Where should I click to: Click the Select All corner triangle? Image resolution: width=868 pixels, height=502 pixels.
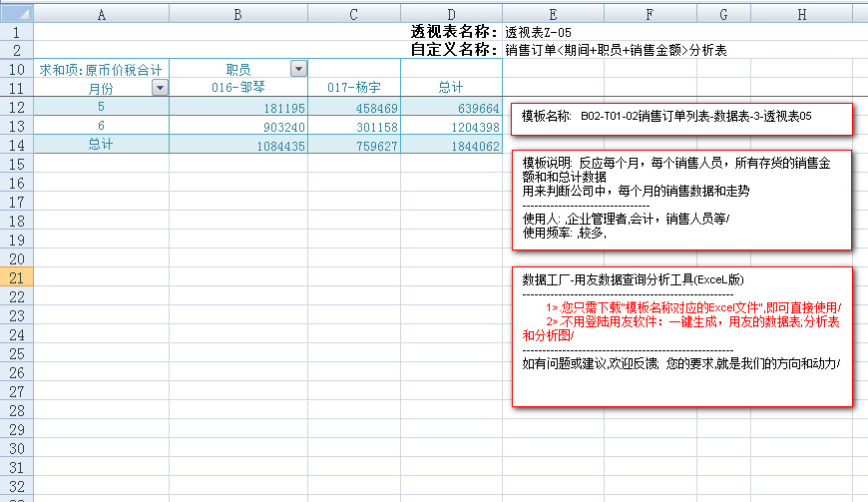(x=17, y=13)
